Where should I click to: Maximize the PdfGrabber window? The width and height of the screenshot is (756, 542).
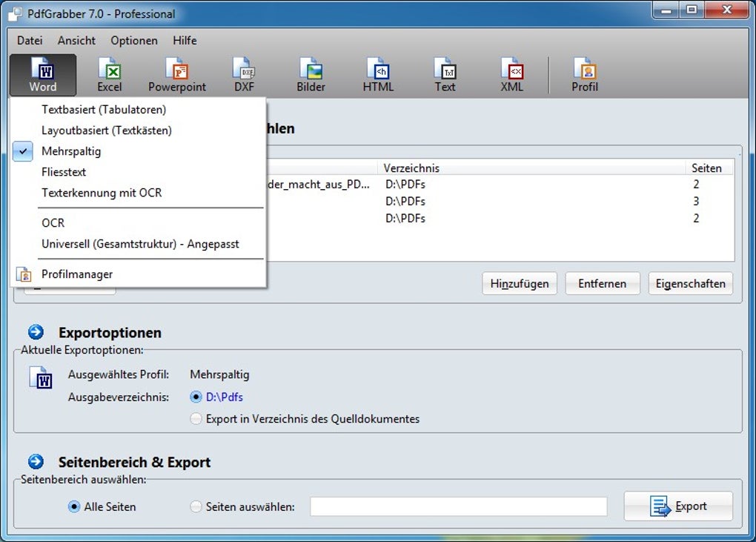[x=692, y=10]
